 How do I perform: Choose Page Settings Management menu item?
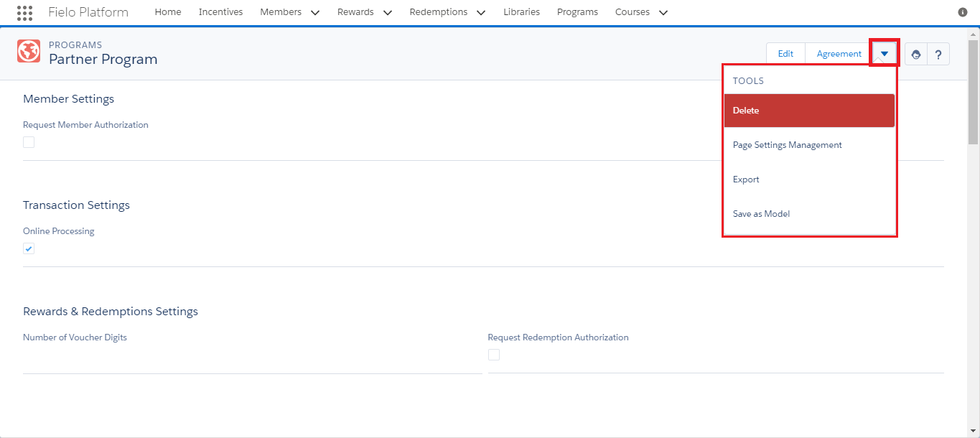(x=809, y=145)
